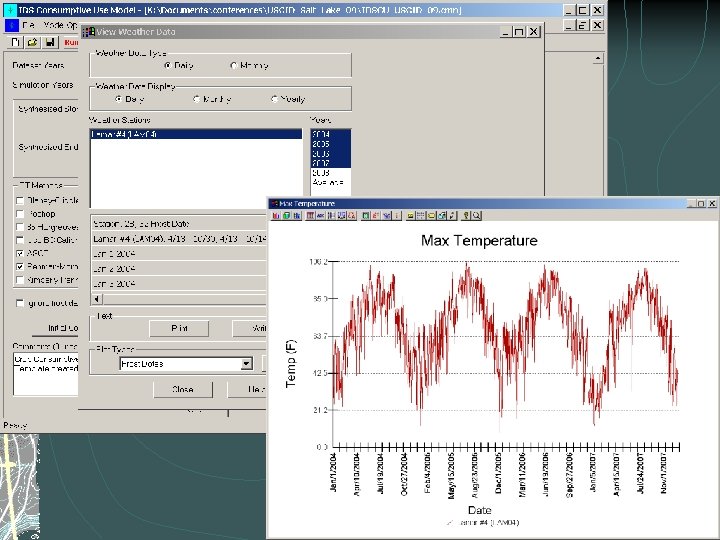The height and width of the screenshot is (540, 720).
Task: Click the scroll up arrow in main window
Action: (x=597, y=58)
